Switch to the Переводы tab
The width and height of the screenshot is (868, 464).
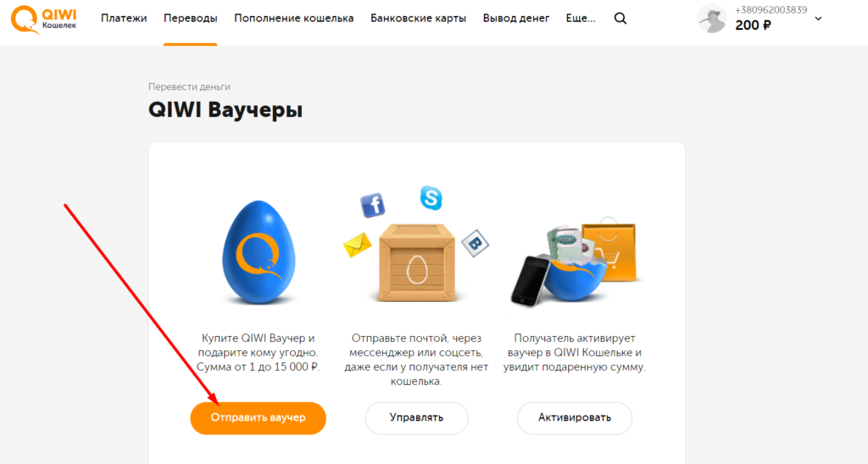tap(191, 19)
